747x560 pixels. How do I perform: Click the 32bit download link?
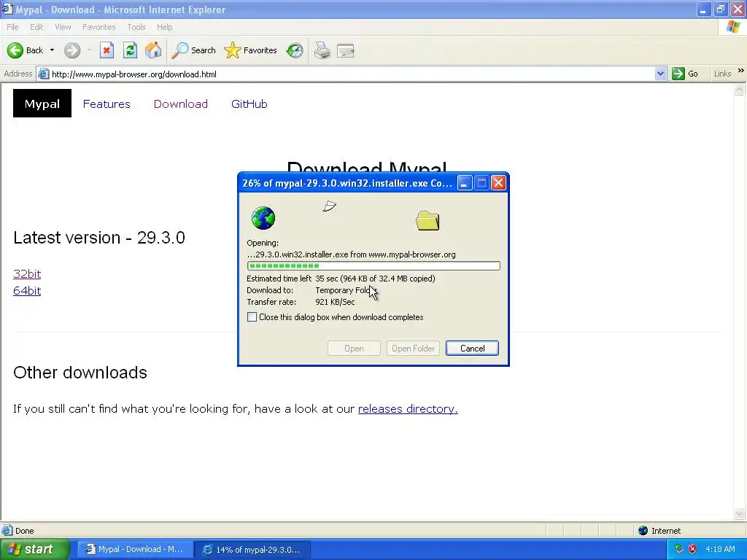[x=27, y=274]
